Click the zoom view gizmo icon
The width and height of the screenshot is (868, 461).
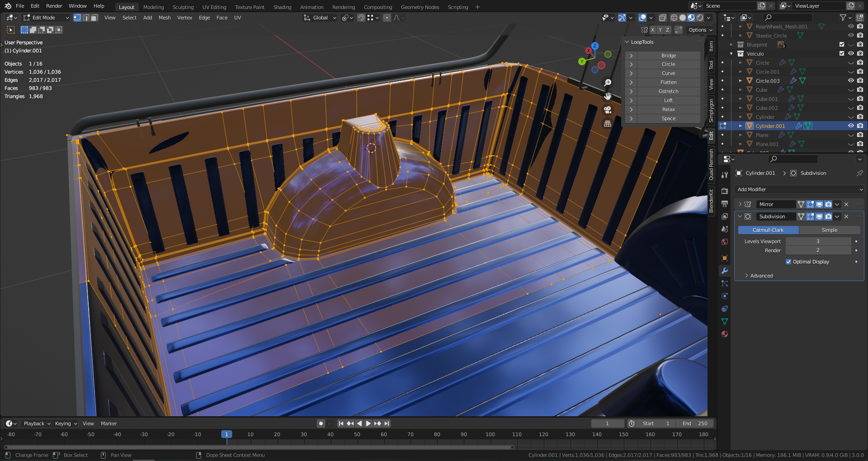[x=608, y=83]
